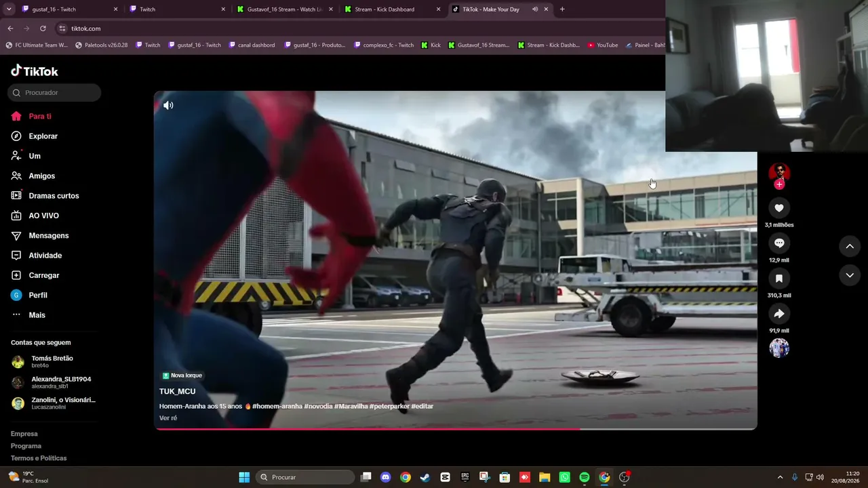Viewport: 868px width, 488px height.
Task: Open Alexandra_SLB1904 followed account
Action: (x=52, y=382)
